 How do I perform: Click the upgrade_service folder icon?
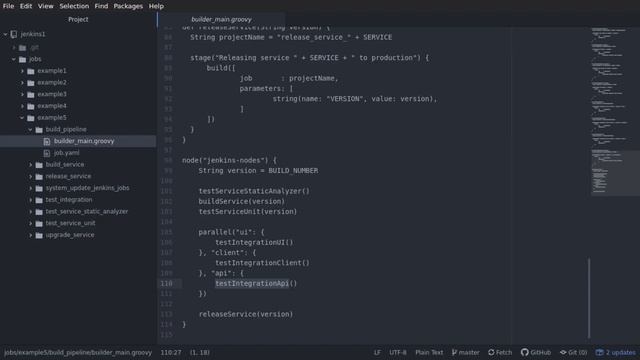[39, 236]
